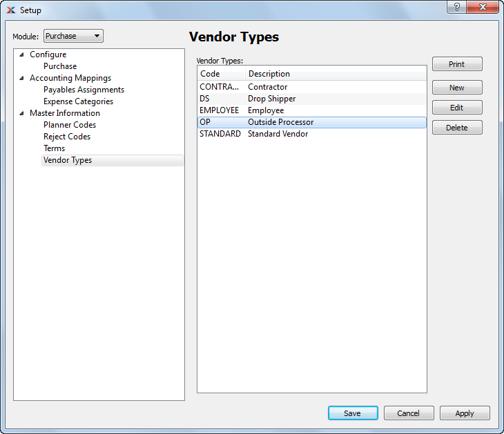Click the xTuple app icon in title bar
This screenshot has height=434, width=504.
click(11, 10)
